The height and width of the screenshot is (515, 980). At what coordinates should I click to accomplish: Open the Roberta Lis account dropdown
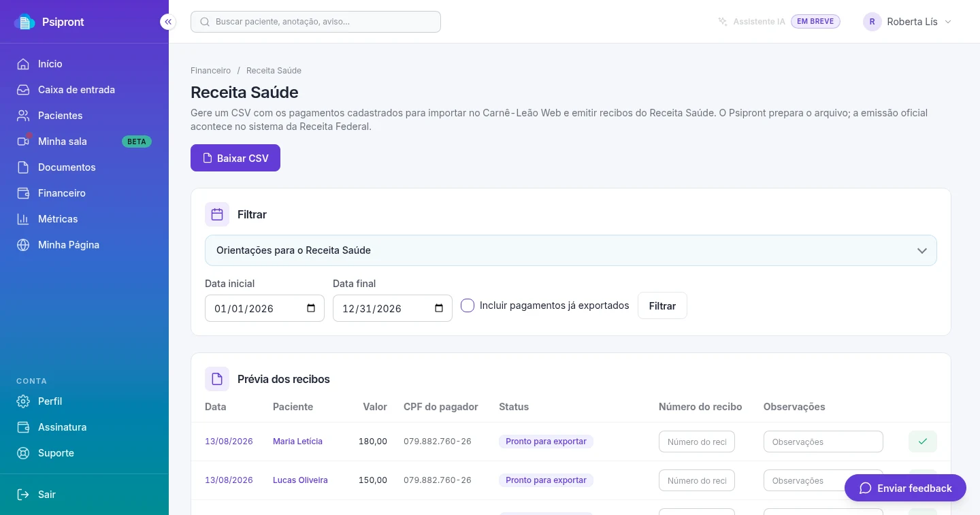[x=907, y=22]
